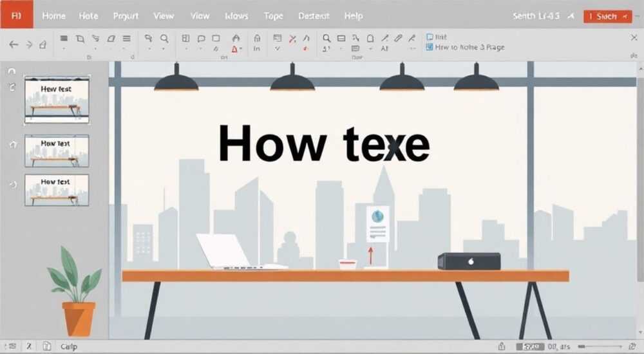This screenshot has width=644, height=354.
Task: Click the red Siach button
Action: tap(607, 17)
